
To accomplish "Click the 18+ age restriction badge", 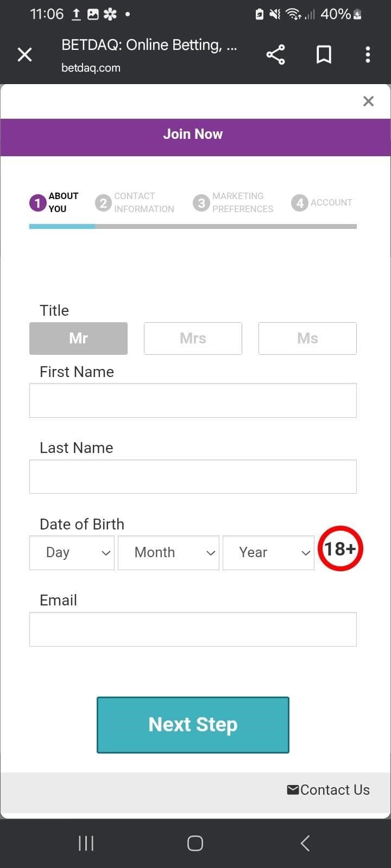I will tap(340, 548).
